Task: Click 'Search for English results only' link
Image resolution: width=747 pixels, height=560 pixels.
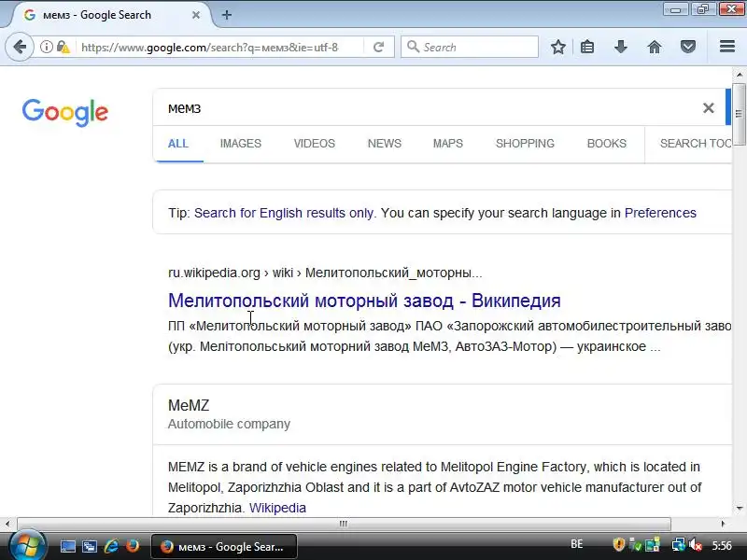Action: coord(284,213)
